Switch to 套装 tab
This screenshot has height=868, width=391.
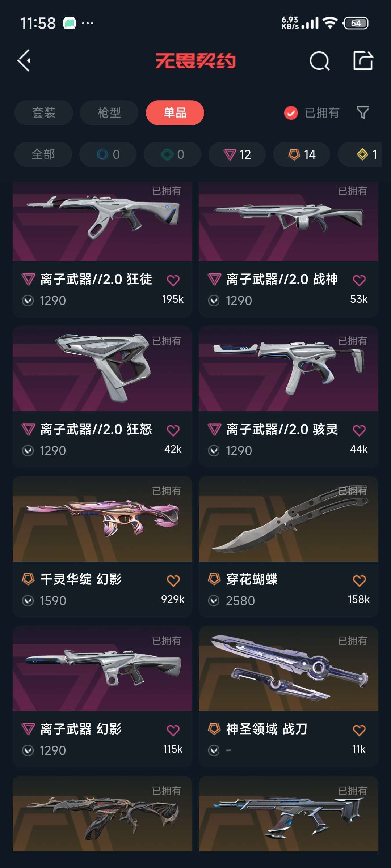click(44, 112)
